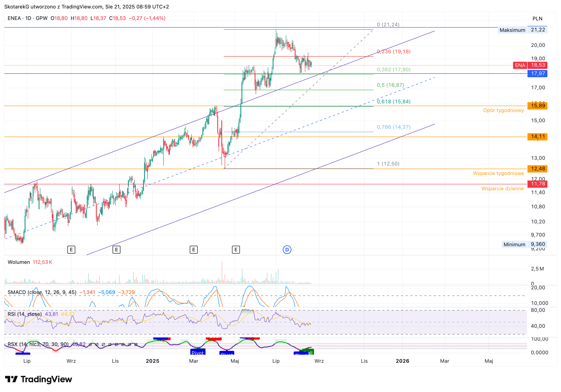Screen dimensions: 561x392
Task: Click the 80,00 RSI axis label
Action: [x=538, y=310]
